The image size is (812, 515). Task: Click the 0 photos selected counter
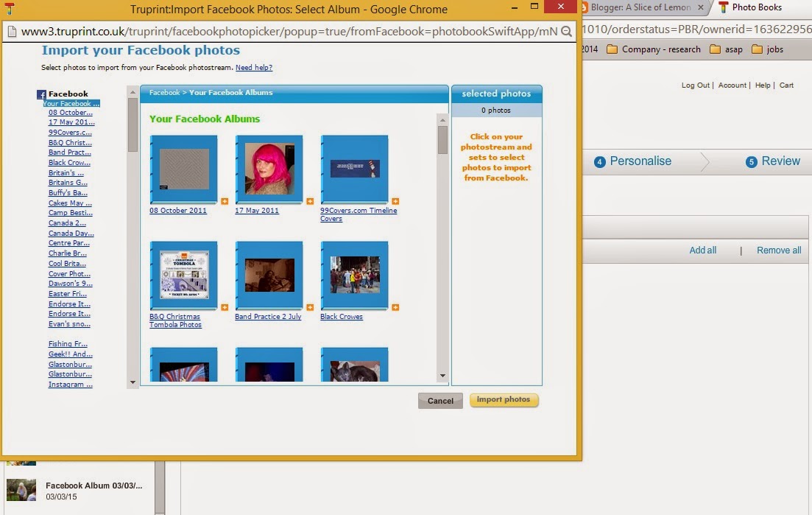(496, 111)
